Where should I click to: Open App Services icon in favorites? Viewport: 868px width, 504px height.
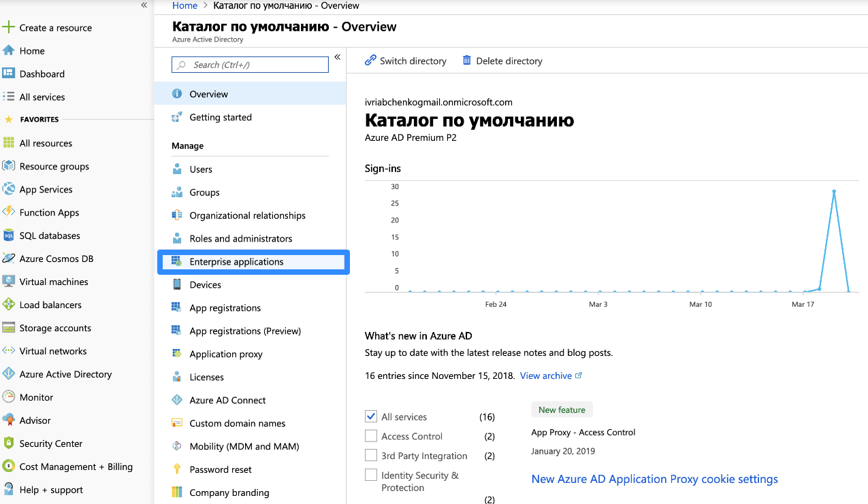[x=8, y=189]
